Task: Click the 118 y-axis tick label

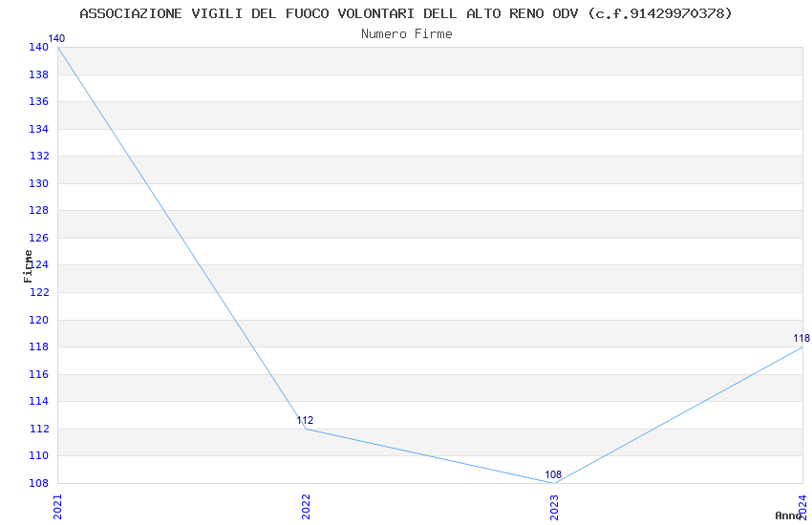Action: click(x=38, y=346)
